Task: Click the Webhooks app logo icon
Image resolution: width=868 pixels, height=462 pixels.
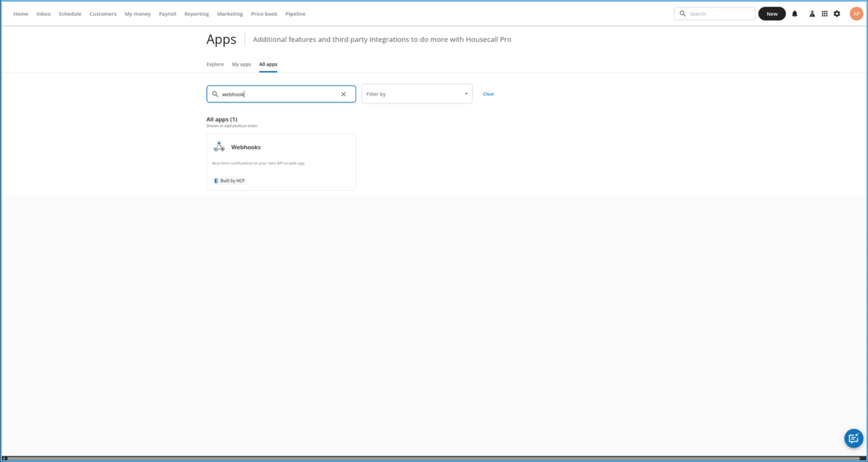Action: pos(219,147)
